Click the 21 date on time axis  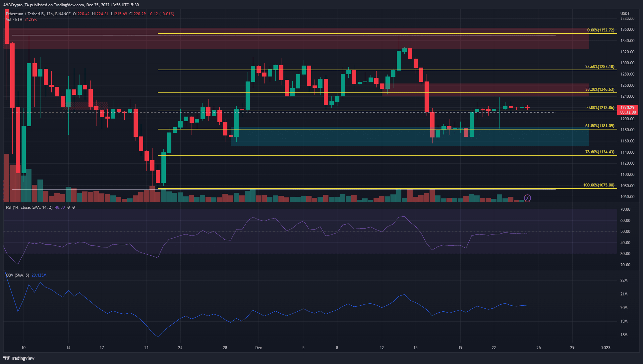pos(146,348)
